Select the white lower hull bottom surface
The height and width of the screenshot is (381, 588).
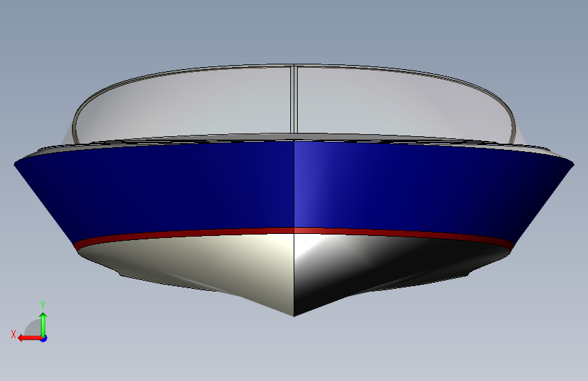click(294, 274)
